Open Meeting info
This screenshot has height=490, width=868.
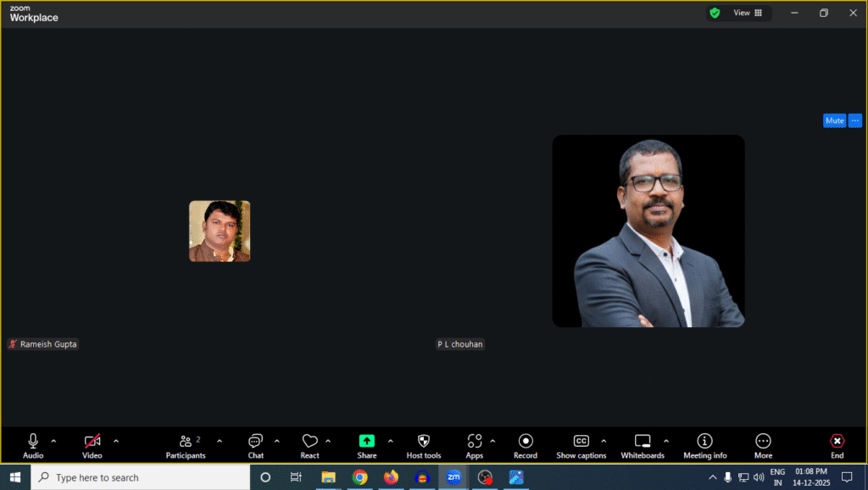704,446
